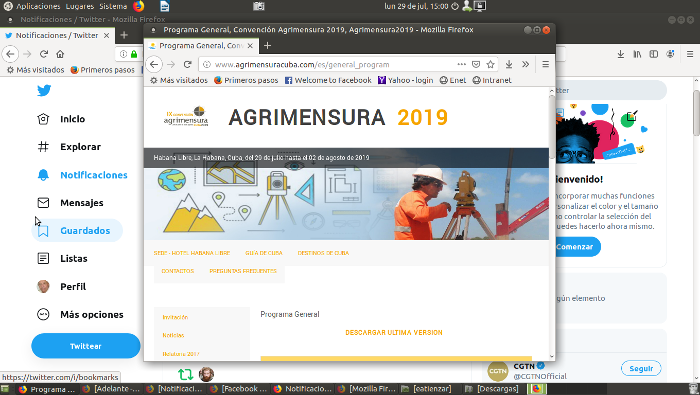Click DESCARGAR ULTIMA VERSION link
This screenshot has width=700, height=395.
point(394,333)
